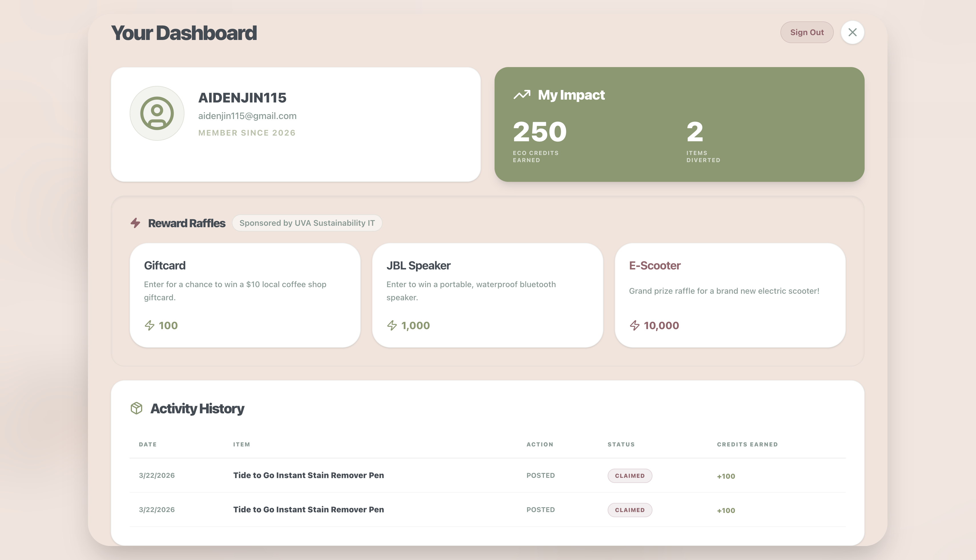Click the Status column header
This screenshot has height=560, width=976.
click(620, 444)
